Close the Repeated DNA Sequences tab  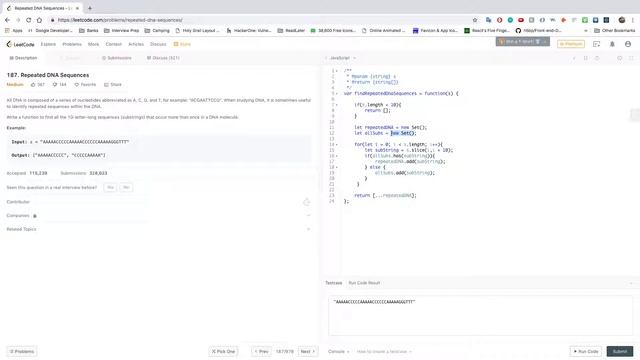pyautogui.click(x=77, y=8)
